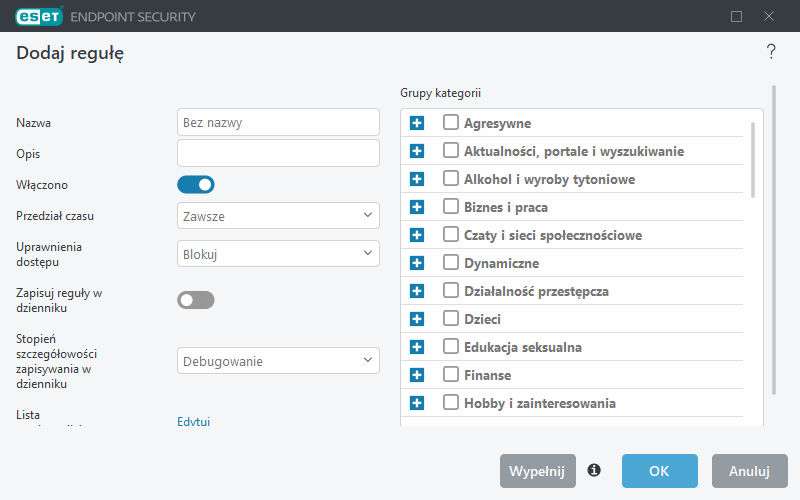The height and width of the screenshot is (500, 800).
Task: Click the Opis input field
Action: [278, 153]
